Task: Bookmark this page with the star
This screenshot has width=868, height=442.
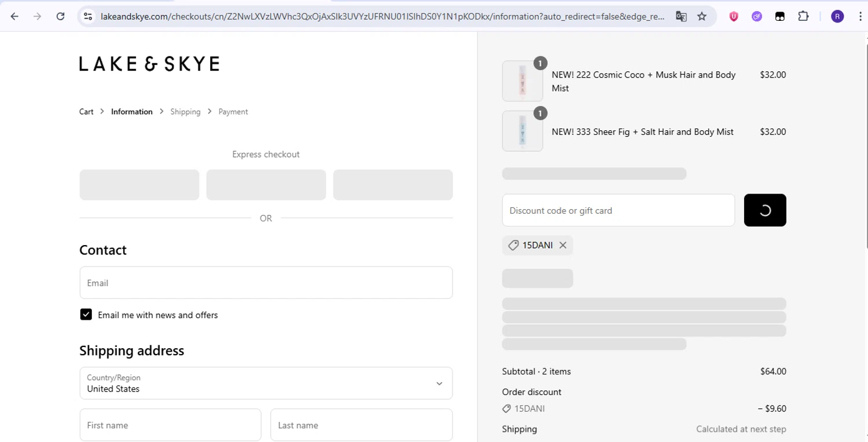Action: 702,16
